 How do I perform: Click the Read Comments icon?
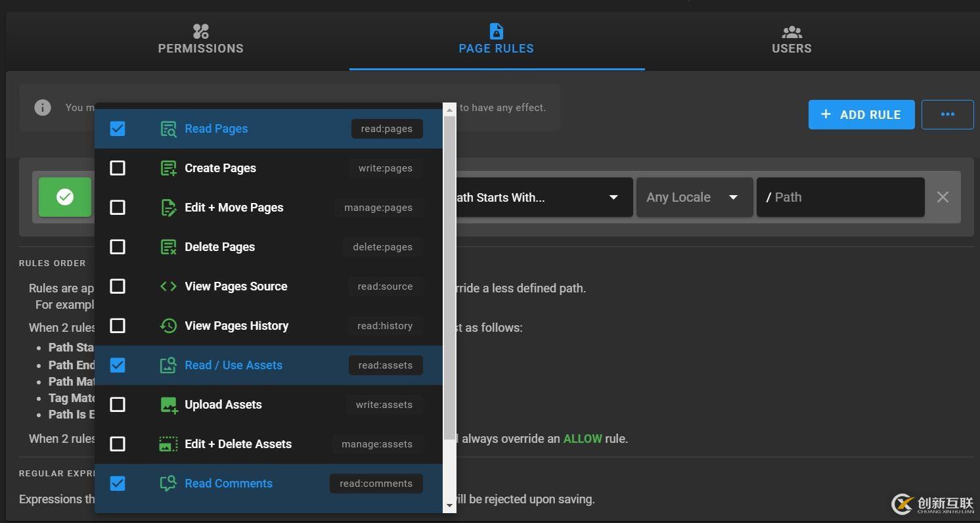[168, 484]
